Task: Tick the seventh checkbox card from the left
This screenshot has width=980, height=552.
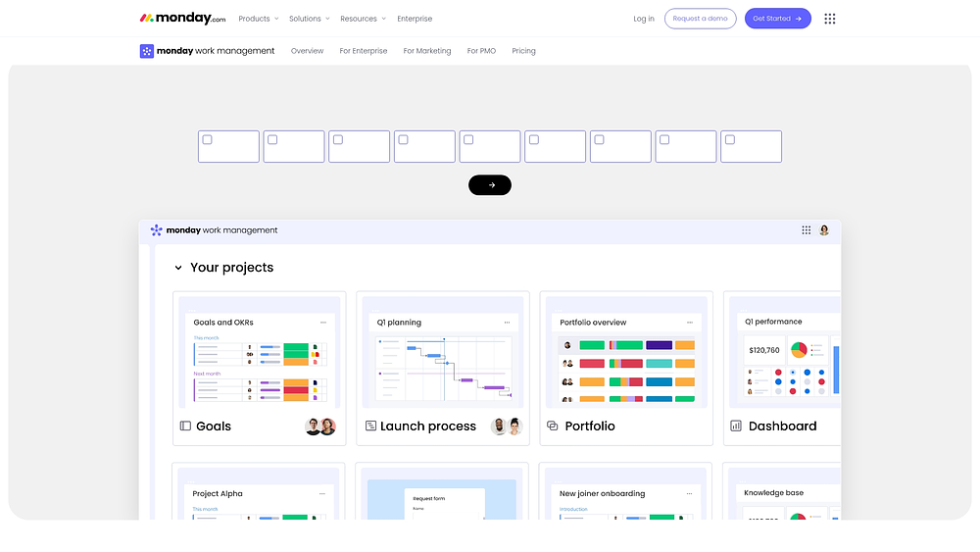Action: point(600,140)
